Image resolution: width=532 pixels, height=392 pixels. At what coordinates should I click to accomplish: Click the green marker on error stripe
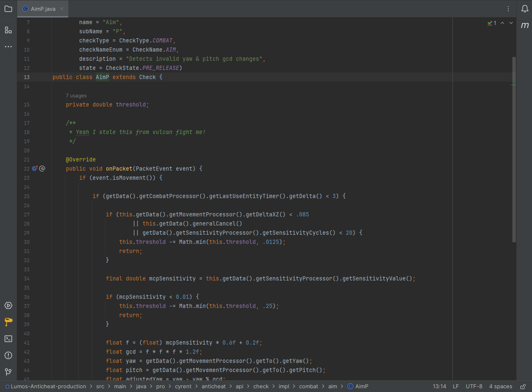click(x=513, y=85)
